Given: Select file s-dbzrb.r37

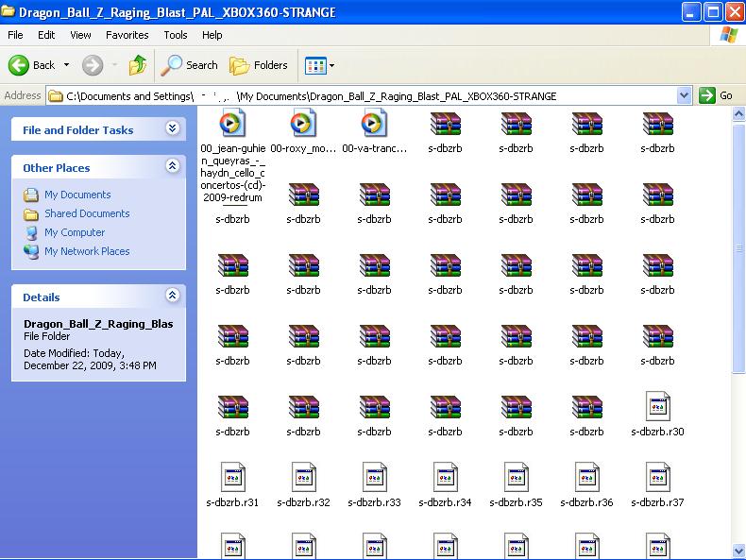Looking at the screenshot, I should [657, 484].
